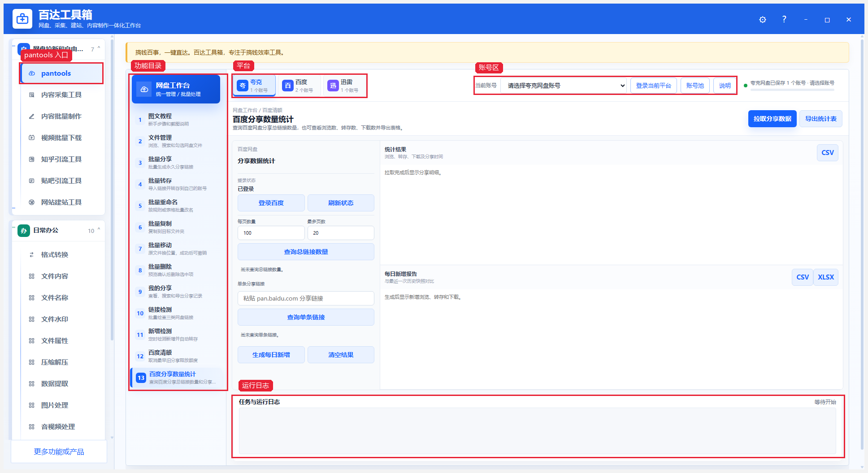This screenshot has width=868, height=473.
Task: Open the settings gear in title bar
Action: point(763,20)
